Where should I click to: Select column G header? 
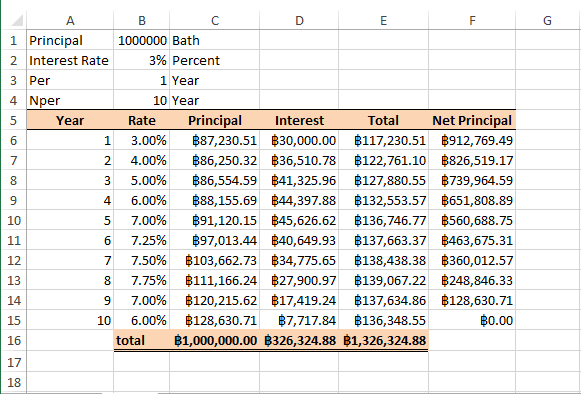547,20
